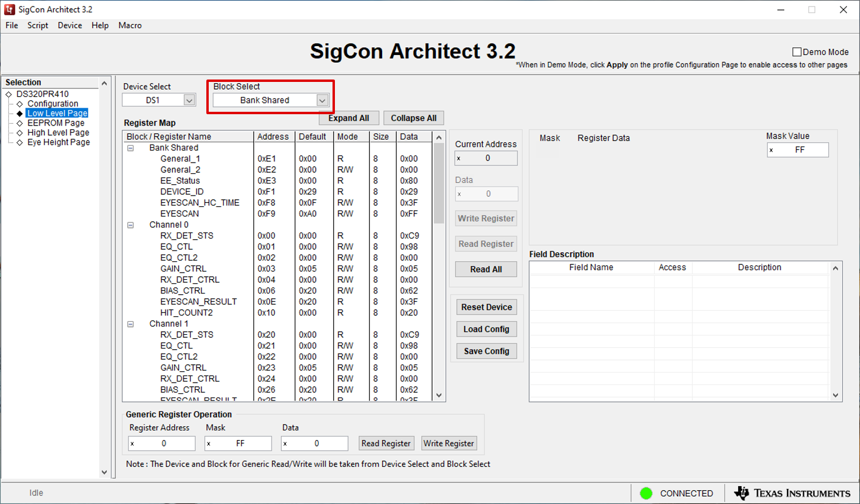Collapse the Channel 1 register group
The height and width of the screenshot is (504, 860).
point(130,324)
